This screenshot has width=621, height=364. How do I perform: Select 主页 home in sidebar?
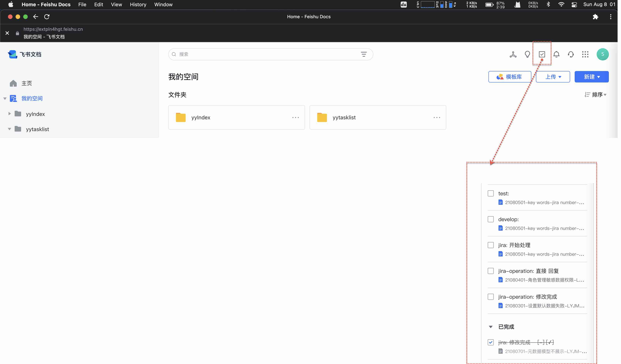point(27,83)
